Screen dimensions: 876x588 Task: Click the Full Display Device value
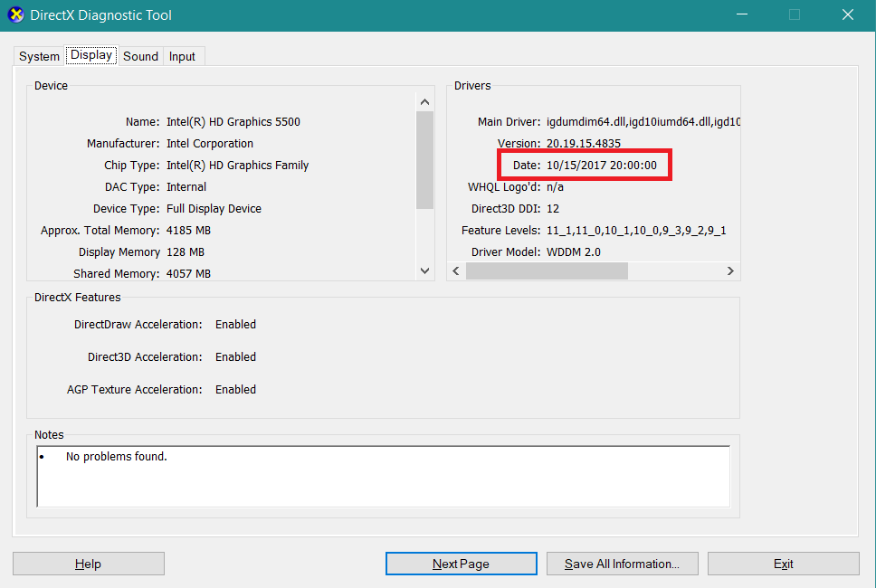coord(214,209)
